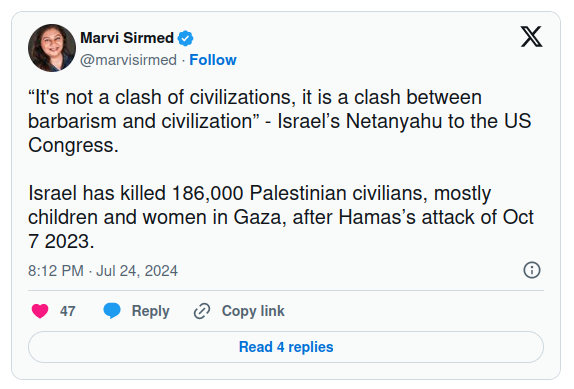Click the blue reply bubble icon
Image resolution: width=574 pixels, height=389 pixels.
112,311
